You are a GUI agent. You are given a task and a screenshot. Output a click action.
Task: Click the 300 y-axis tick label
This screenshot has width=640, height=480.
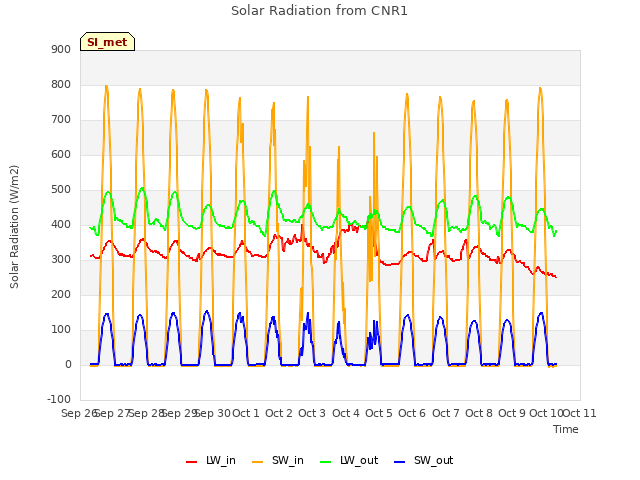(61, 260)
